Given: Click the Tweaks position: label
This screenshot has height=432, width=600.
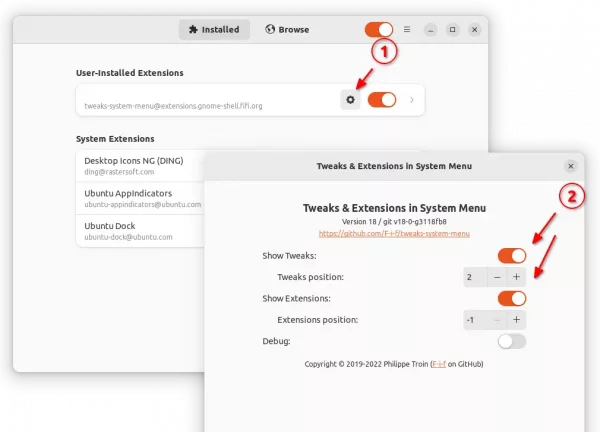Looking at the screenshot, I should [310, 277].
